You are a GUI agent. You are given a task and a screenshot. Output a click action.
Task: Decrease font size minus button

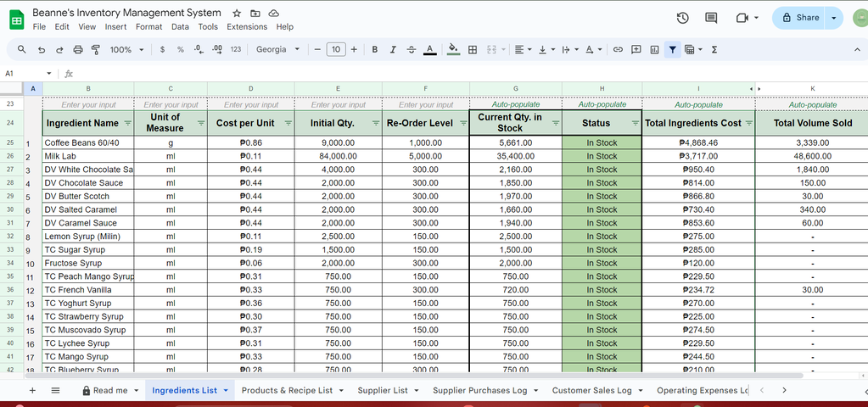coord(317,50)
